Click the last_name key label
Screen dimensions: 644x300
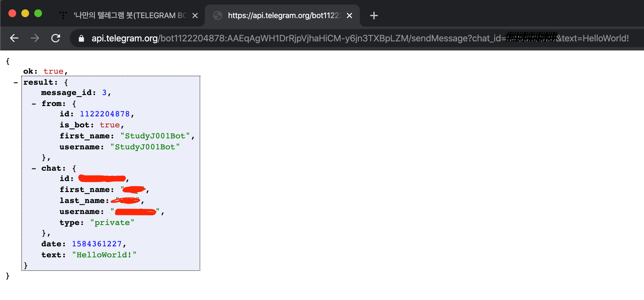tap(84, 201)
